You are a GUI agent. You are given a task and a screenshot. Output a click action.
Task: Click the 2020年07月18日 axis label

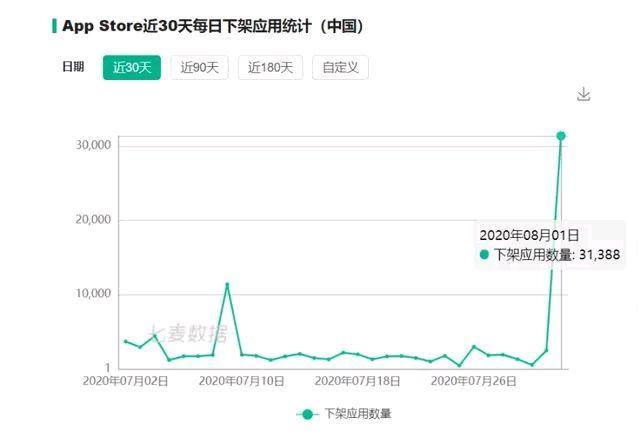tap(358, 381)
